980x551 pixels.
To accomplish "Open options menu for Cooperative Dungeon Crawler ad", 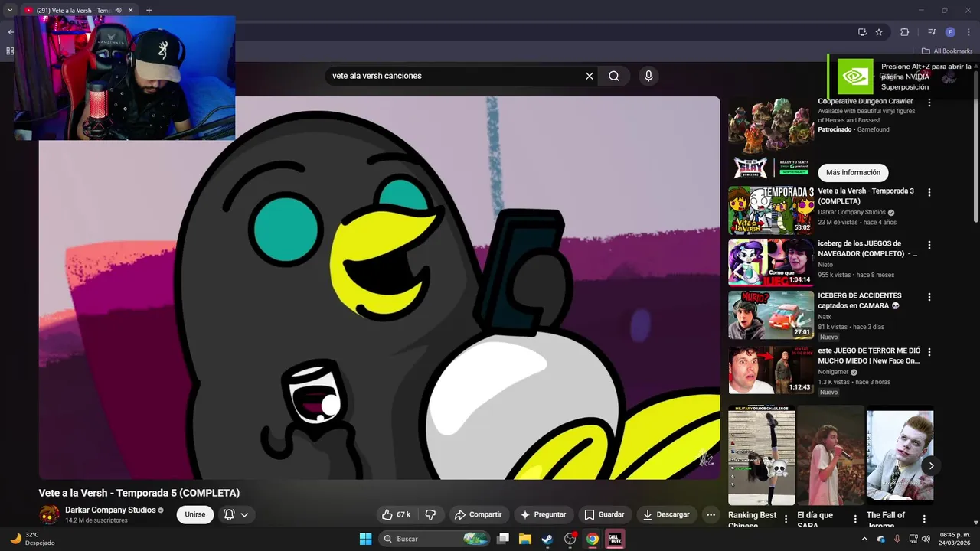I will coord(929,103).
